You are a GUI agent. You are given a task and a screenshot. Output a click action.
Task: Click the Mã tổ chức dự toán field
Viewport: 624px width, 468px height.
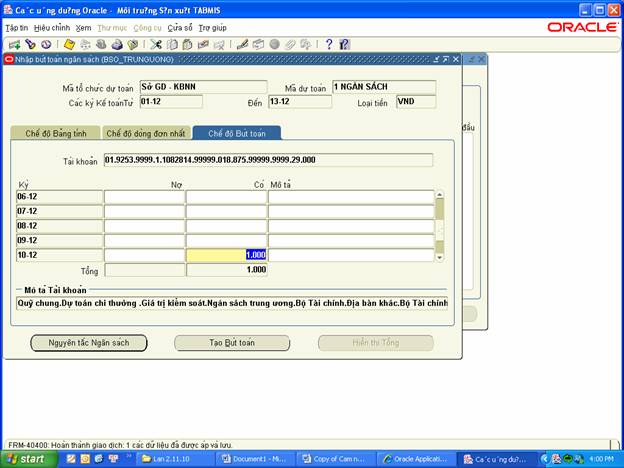click(203, 87)
